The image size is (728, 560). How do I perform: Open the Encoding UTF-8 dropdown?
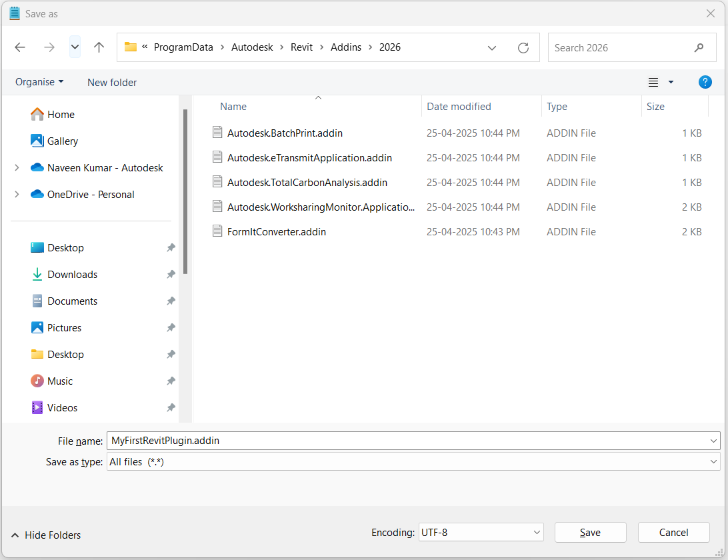tap(481, 533)
